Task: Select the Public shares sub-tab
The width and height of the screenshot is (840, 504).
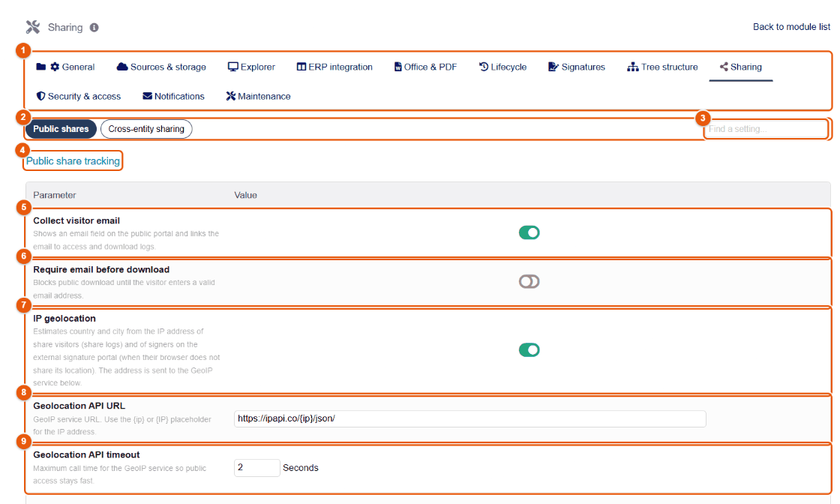Action: (x=61, y=129)
